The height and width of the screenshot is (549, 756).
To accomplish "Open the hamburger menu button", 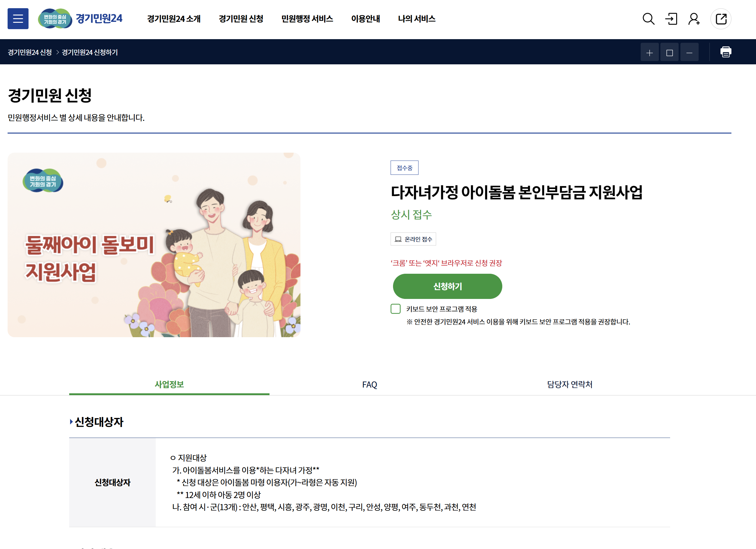I will [18, 19].
